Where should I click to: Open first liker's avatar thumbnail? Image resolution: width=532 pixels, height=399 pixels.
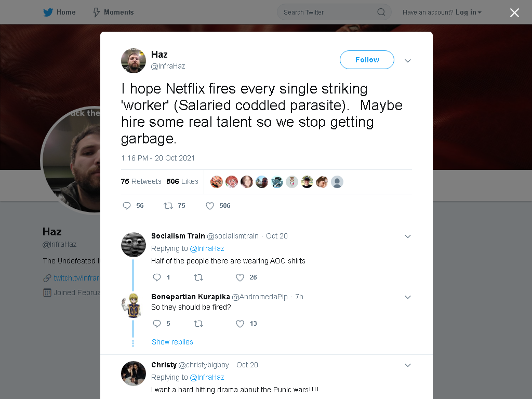[x=217, y=182]
